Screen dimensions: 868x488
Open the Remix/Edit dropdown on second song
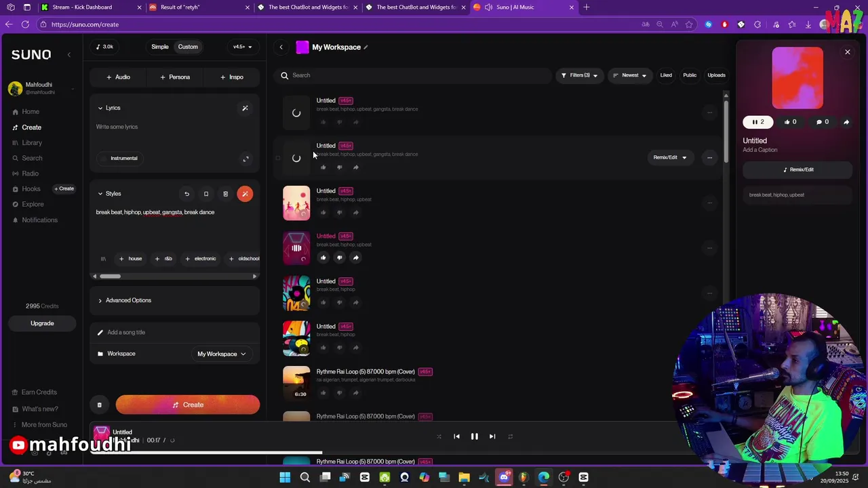click(670, 158)
